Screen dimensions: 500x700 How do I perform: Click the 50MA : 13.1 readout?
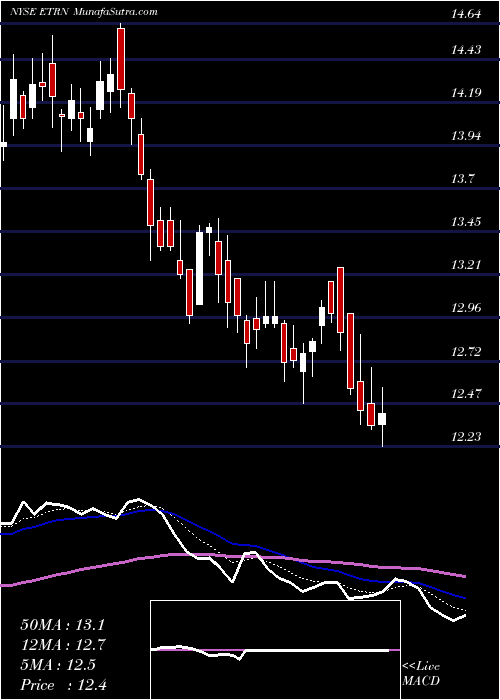tap(65, 625)
